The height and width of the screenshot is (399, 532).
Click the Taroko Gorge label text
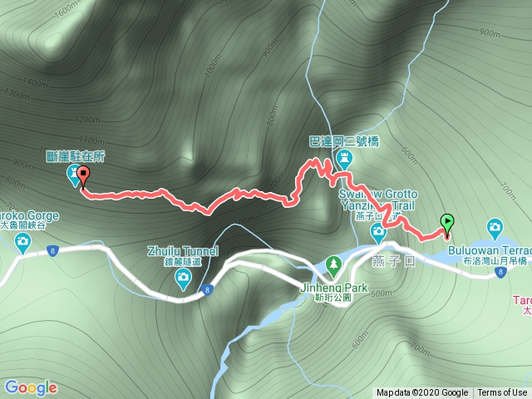coord(28,216)
